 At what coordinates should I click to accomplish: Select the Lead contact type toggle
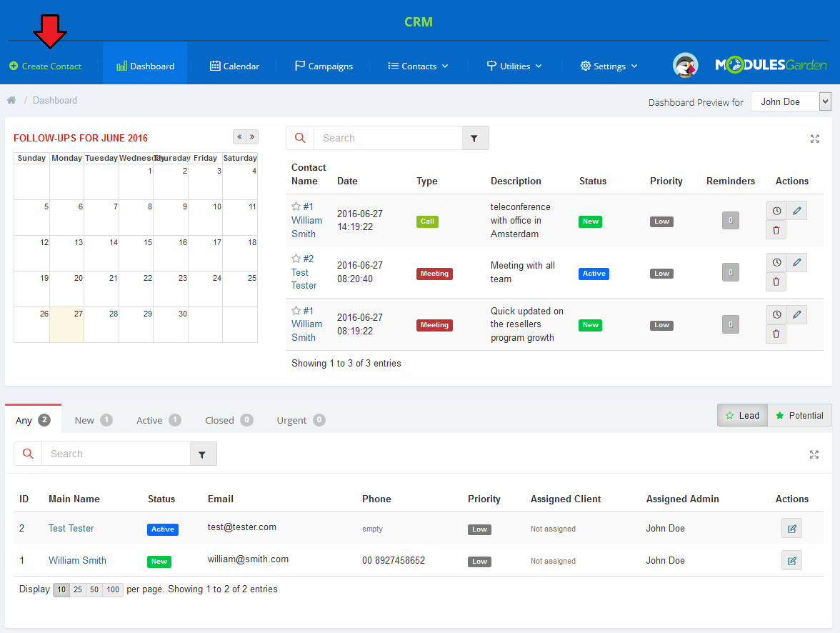click(743, 415)
